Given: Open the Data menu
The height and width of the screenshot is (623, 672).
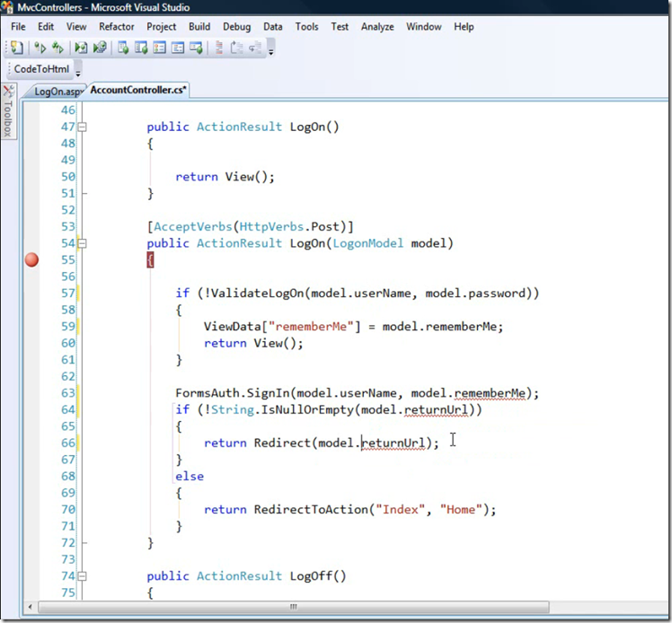Looking at the screenshot, I should coord(272,27).
